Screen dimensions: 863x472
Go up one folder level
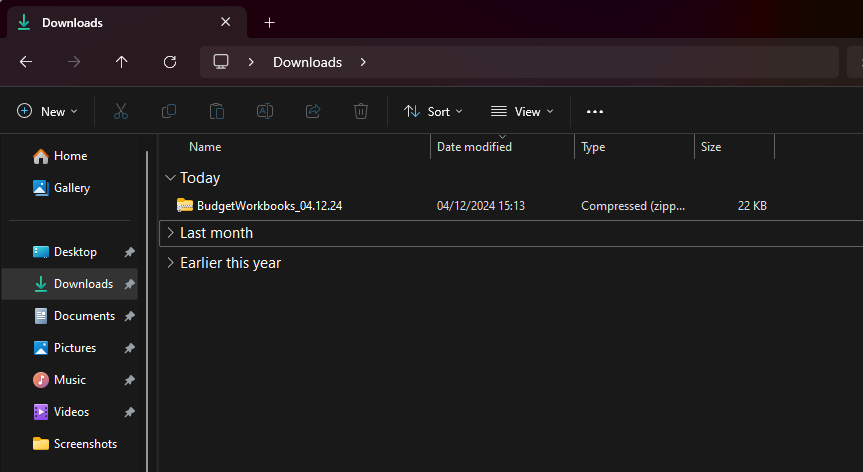pos(122,62)
